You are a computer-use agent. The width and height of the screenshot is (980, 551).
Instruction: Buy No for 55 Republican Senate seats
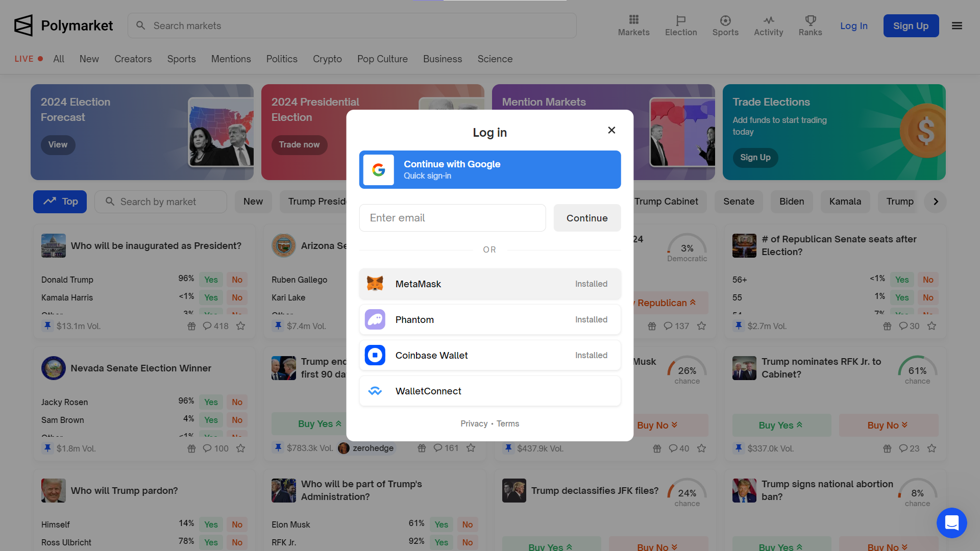tap(928, 297)
